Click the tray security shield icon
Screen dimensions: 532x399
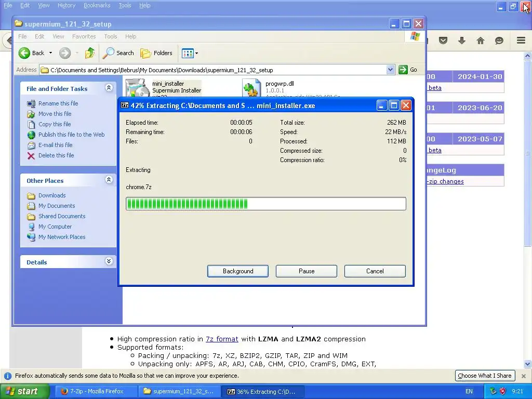point(502,391)
